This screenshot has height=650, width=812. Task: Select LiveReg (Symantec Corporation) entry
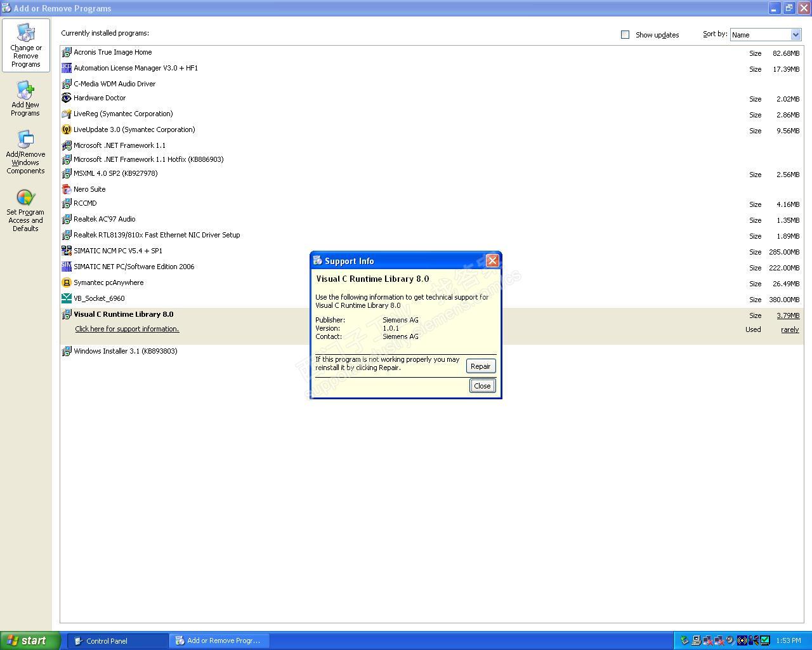tap(431, 114)
